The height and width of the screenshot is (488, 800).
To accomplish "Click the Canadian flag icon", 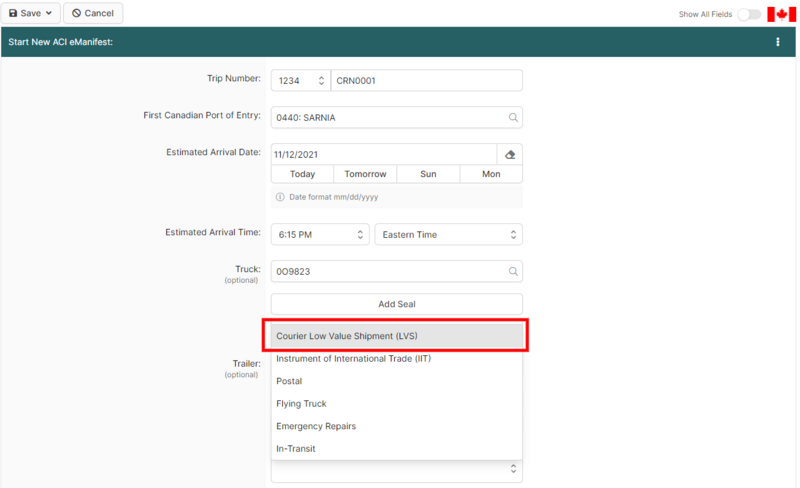I will (781, 14).
